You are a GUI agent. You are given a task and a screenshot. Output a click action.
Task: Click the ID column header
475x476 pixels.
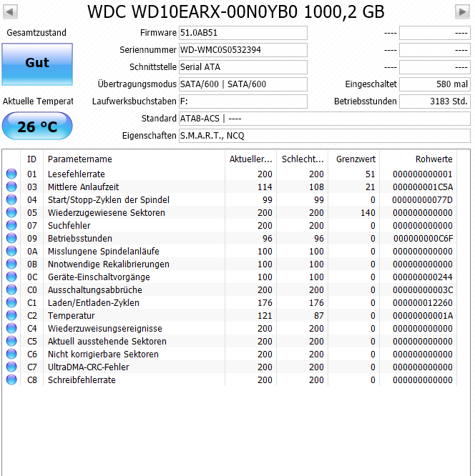[32, 159]
